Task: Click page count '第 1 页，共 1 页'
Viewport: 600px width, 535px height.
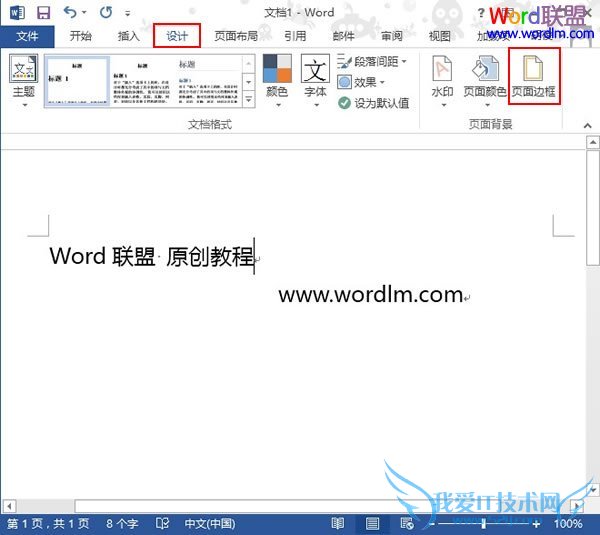Action: coord(49,524)
